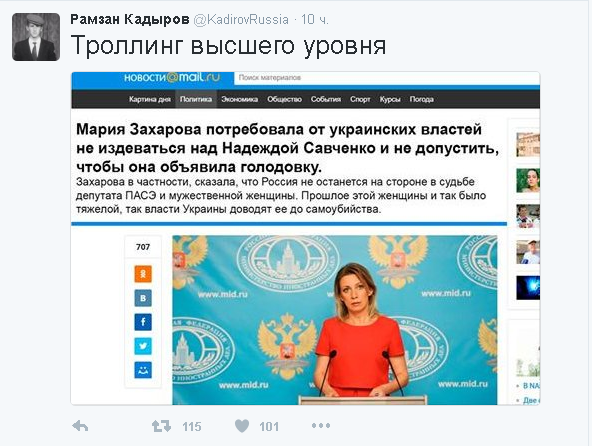Viewport: 592px width, 446px height.
Task: Open Рамзан Кадыров profile name link
Action: pyautogui.click(x=130, y=19)
